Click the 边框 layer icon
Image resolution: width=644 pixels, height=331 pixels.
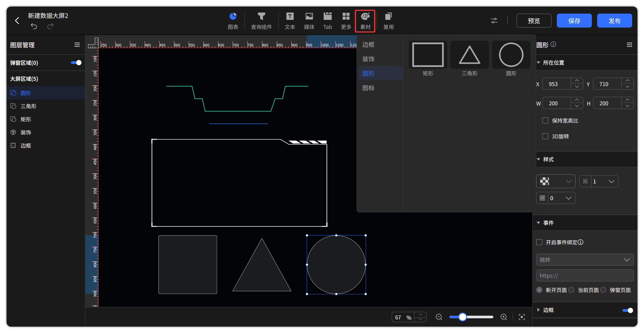13,145
